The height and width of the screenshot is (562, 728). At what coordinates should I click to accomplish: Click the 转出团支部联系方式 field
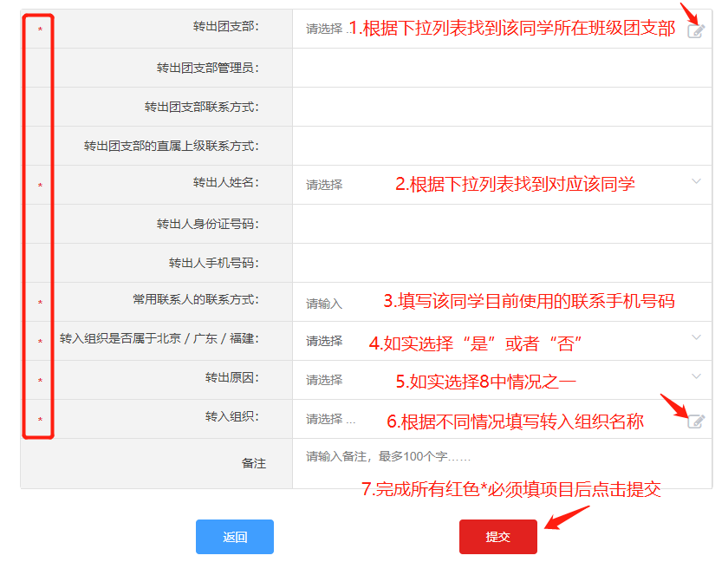503,107
